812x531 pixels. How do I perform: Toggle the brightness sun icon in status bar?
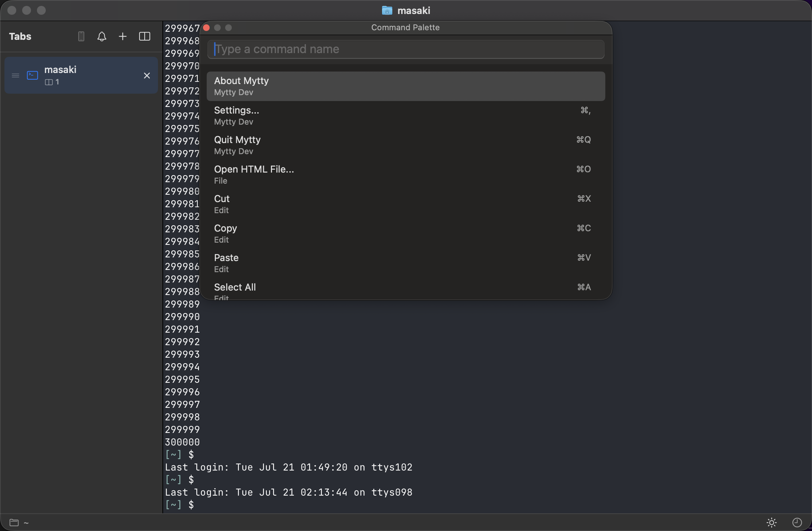771,522
